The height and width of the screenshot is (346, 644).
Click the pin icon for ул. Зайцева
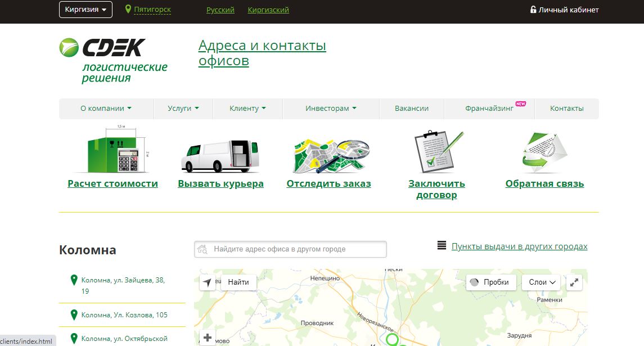coord(74,280)
